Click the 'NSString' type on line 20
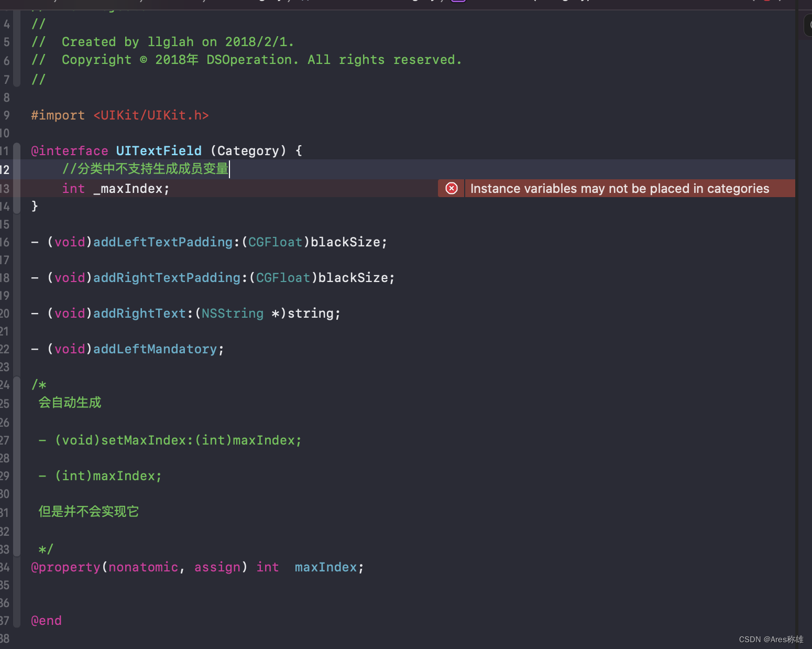 pyautogui.click(x=233, y=313)
